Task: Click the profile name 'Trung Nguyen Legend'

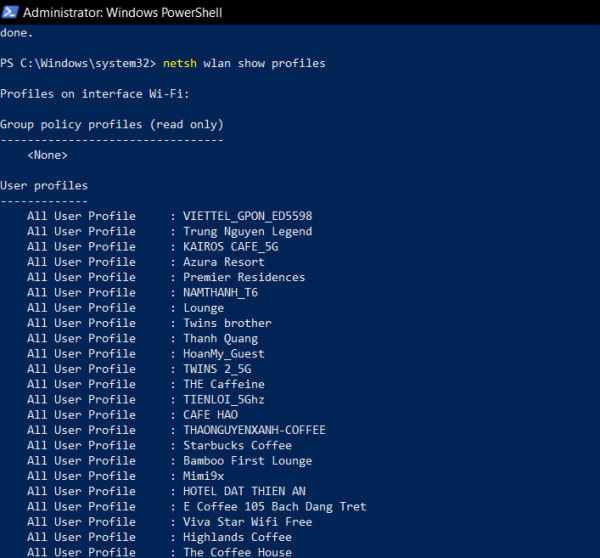Action: [248, 231]
